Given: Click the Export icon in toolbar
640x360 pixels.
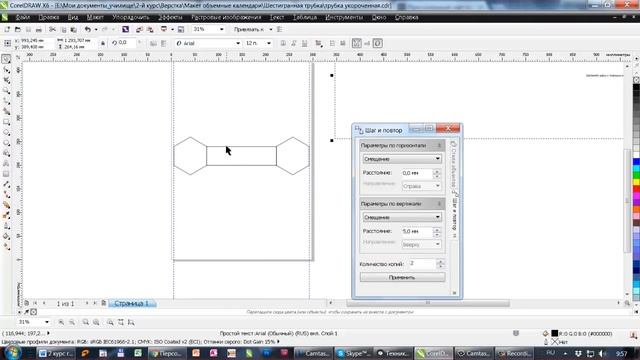Looking at the screenshot, I should point(150,29).
